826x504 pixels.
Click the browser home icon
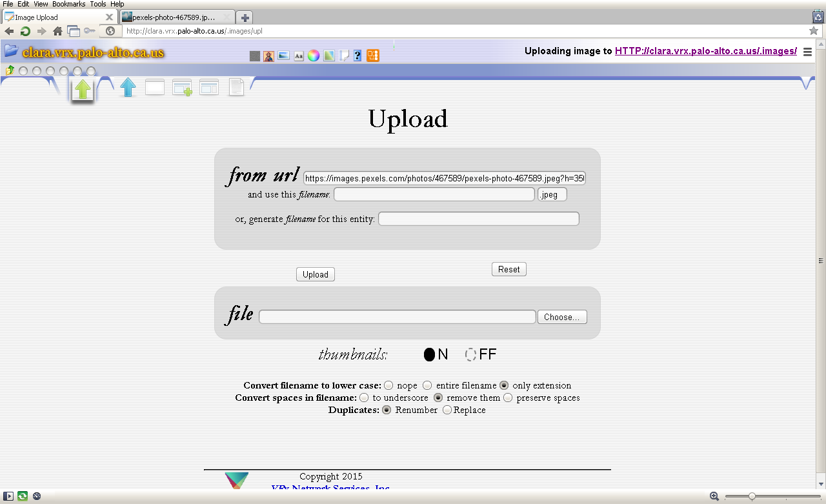tap(57, 31)
